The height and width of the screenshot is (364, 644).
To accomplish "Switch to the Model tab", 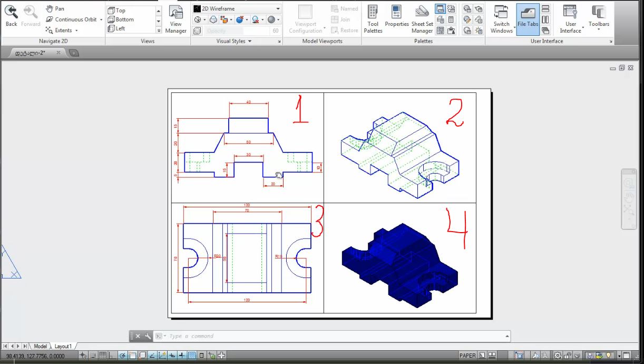I will click(40, 346).
